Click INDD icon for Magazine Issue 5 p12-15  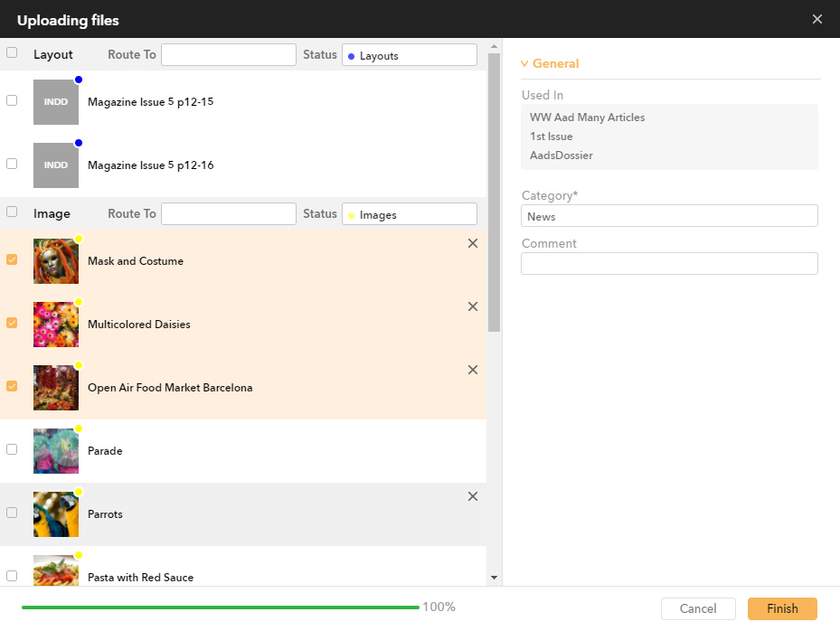pyautogui.click(x=56, y=102)
